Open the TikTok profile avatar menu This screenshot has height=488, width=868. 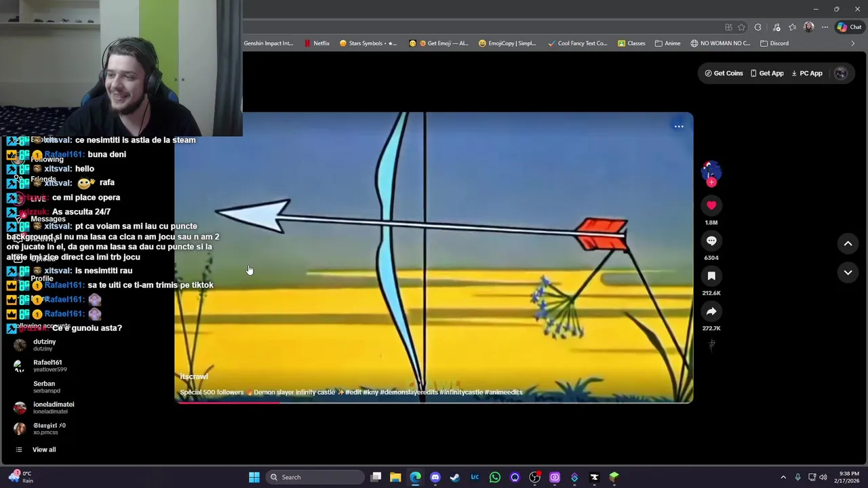(841, 73)
